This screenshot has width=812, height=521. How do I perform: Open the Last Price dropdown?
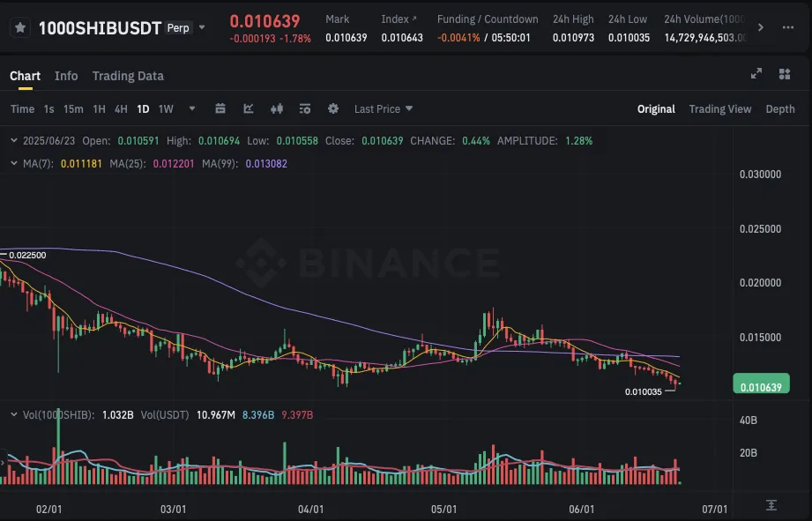[x=384, y=109]
